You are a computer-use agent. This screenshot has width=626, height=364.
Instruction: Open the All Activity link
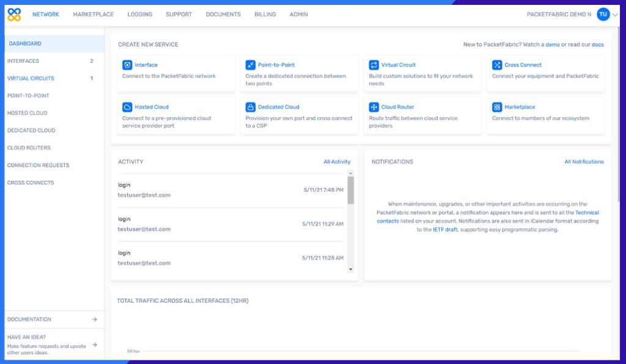coord(337,162)
